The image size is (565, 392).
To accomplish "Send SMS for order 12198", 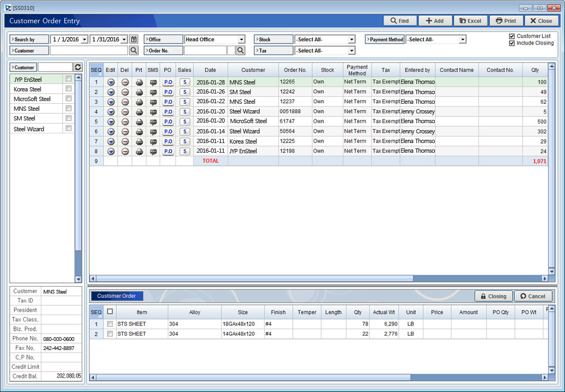I will pyautogui.click(x=153, y=152).
